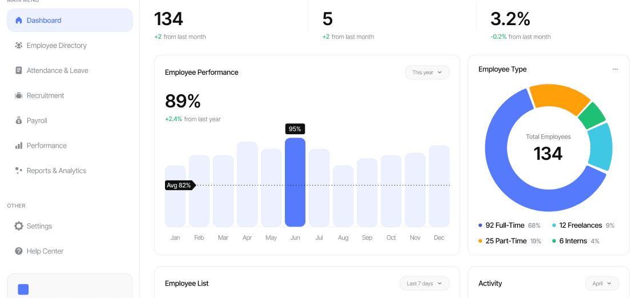Click the Payroll money bag icon
The image size is (644, 298).
coord(19,121)
